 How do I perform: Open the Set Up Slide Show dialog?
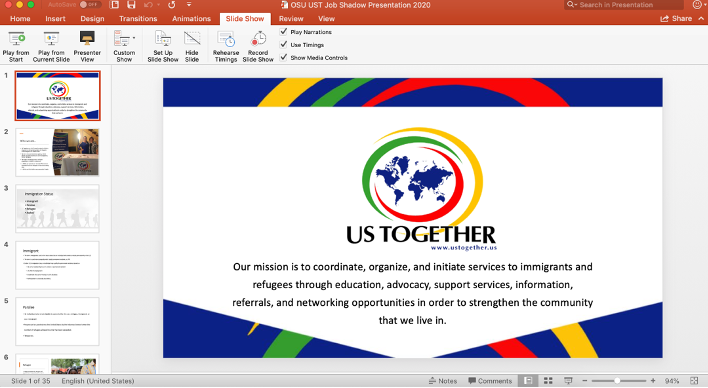click(163, 47)
